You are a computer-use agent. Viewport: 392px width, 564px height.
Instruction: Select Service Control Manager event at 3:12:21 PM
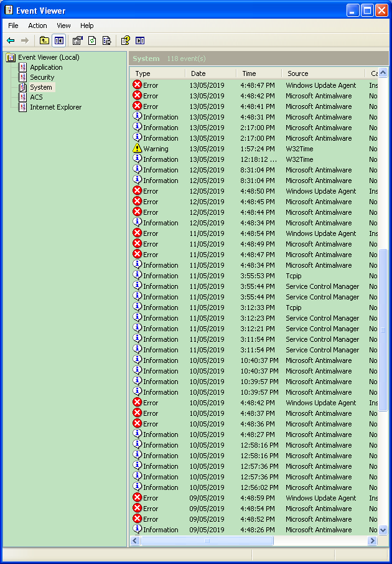pos(254,329)
